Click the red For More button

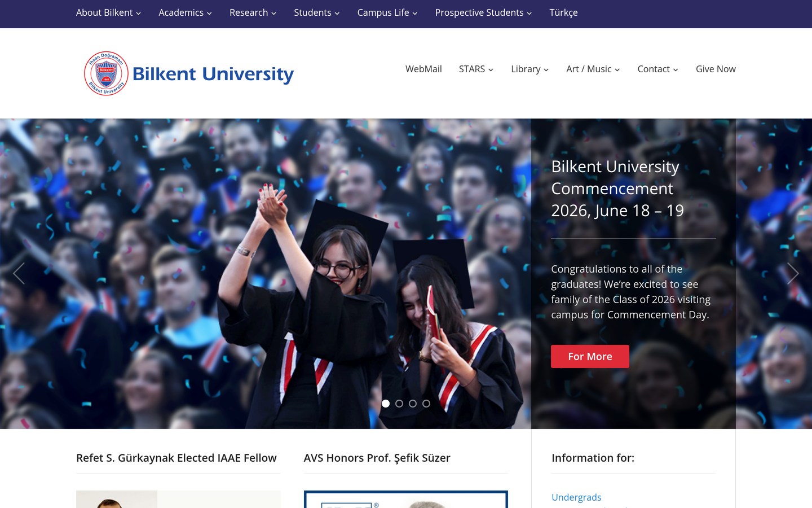pos(590,356)
